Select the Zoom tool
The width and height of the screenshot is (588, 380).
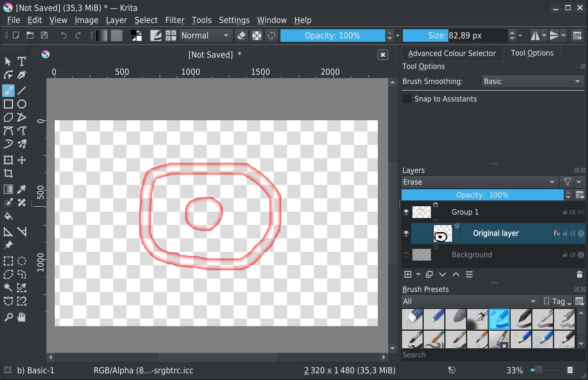(x=8, y=317)
